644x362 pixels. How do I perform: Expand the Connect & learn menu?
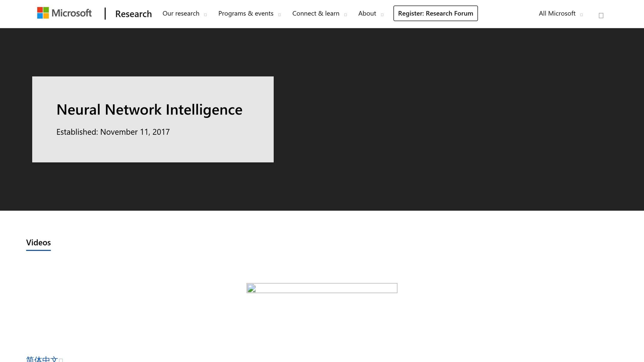coord(319,14)
